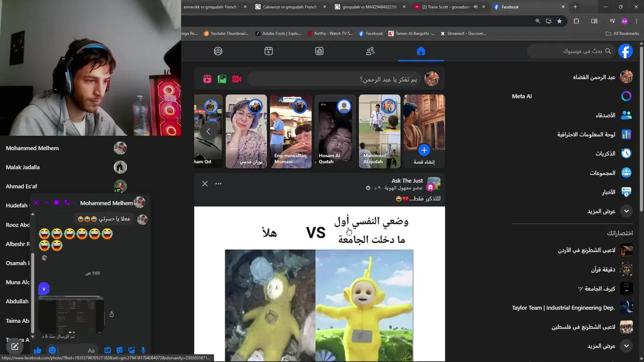The height and width of the screenshot is (362, 644).
Task: Open the StreameX bookmark
Action: 463,34
